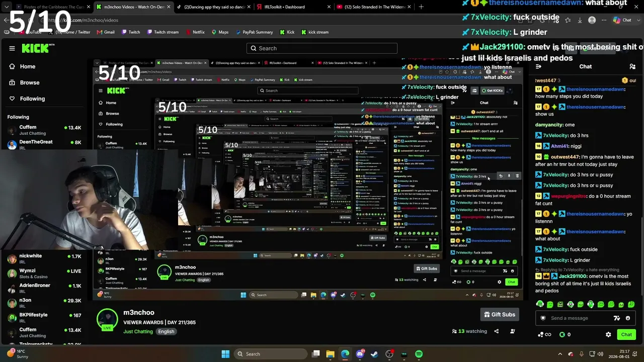Open a new browser tab
The height and width of the screenshot is (362, 644).
421,7
